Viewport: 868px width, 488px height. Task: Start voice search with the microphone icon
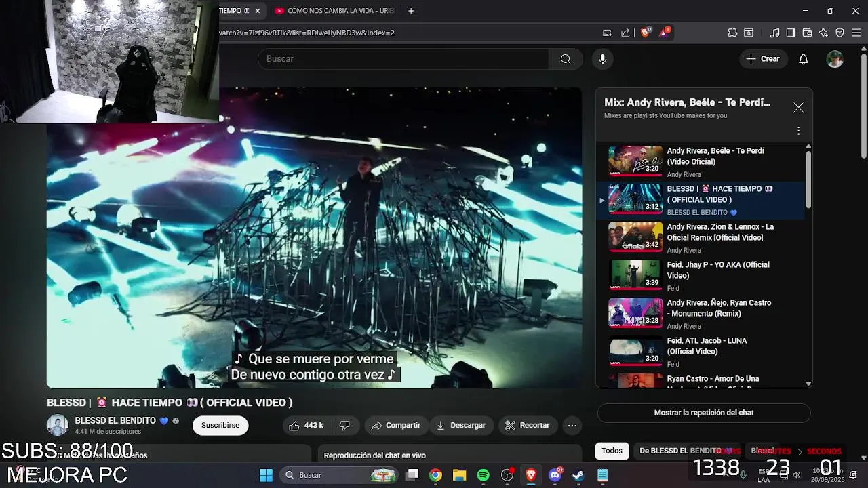coord(602,59)
